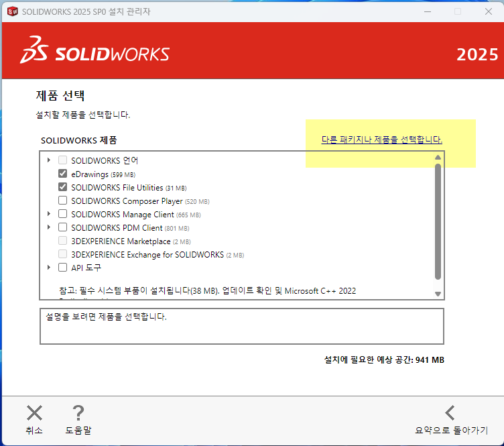
Task: Open the 다른 패키지나 제품을 선택합니다 link
Action: click(382, 140)
